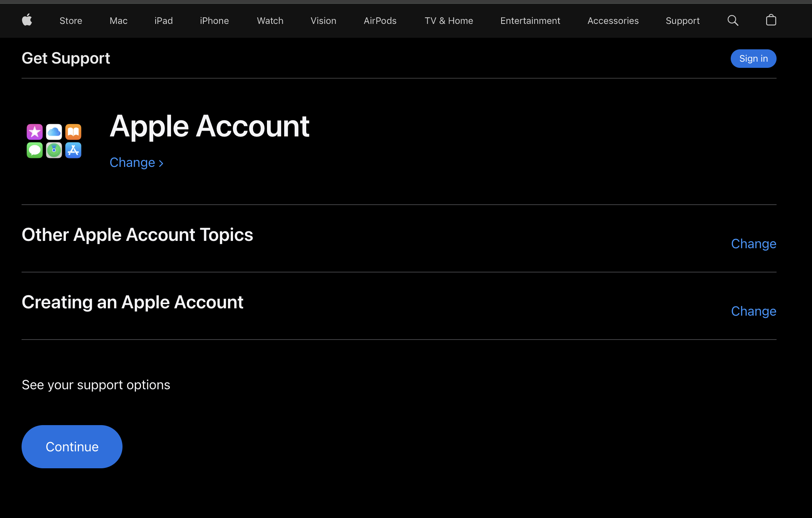Viewport: 812px width, 518px height.
Task: Open the iPhone menu
Action: [x=215, y=21]
